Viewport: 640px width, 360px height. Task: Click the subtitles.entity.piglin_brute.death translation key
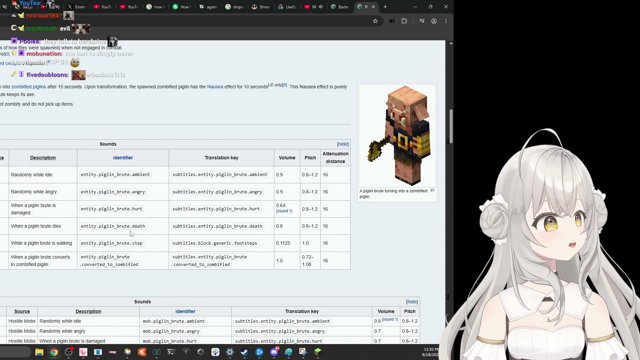click(x=217, y=226)
